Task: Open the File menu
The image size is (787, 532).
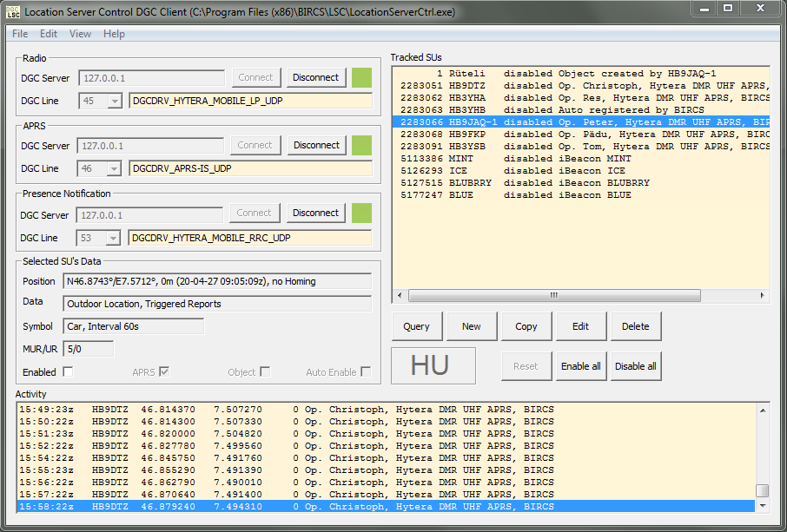Action: pos(20,34)
